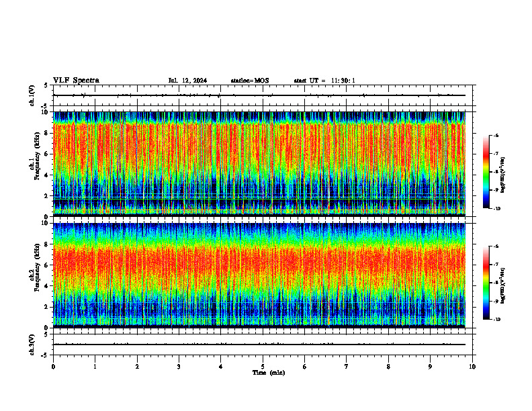Screen dimensions: 532x411
Task: Click the time axis tick label "3"
Action: [x=179, y=367]
